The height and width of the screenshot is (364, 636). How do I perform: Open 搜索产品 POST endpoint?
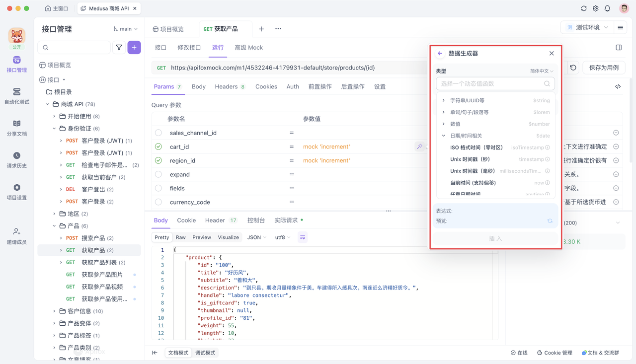[x=94, y=238]
